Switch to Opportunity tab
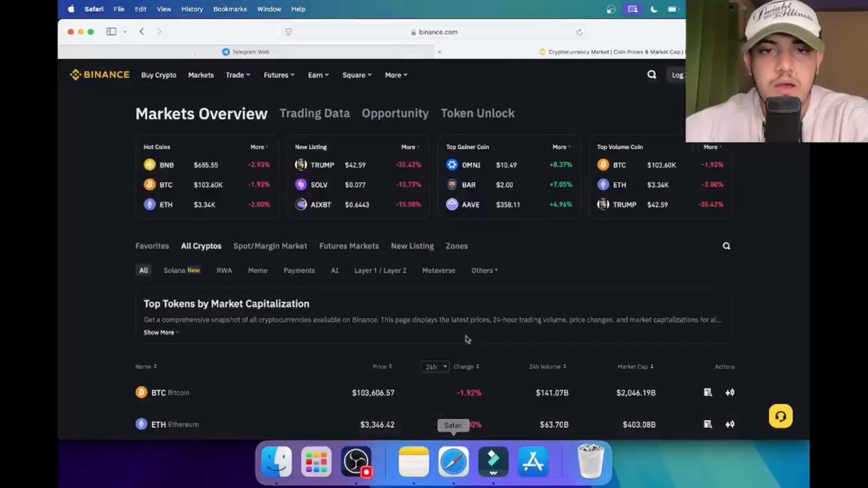 click(395, 114)
